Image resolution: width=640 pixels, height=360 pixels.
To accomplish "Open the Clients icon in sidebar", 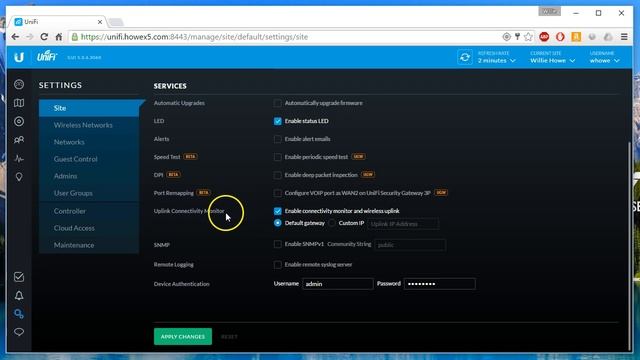I will pos(19,140).
